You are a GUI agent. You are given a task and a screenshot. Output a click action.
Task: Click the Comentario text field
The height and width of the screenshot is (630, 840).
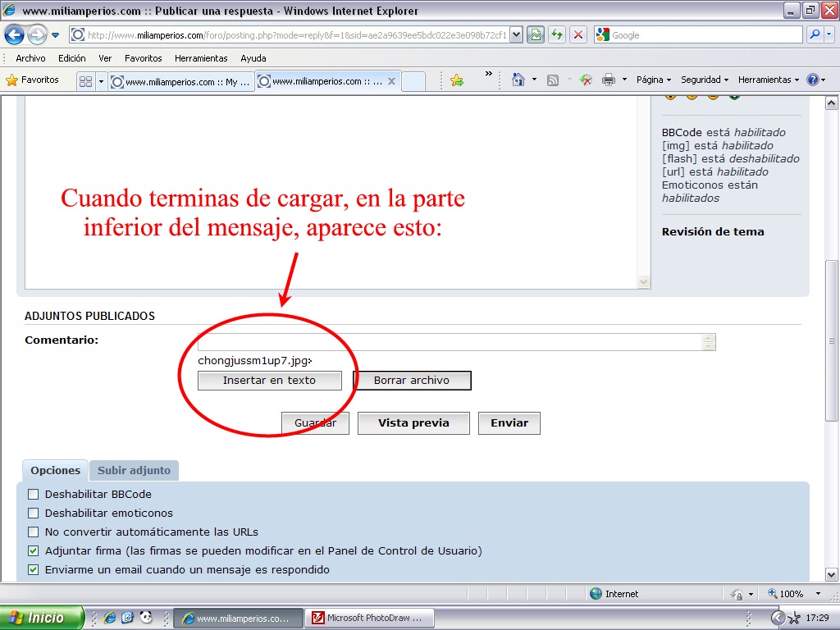pyautogui.click(x=450, y=342)
